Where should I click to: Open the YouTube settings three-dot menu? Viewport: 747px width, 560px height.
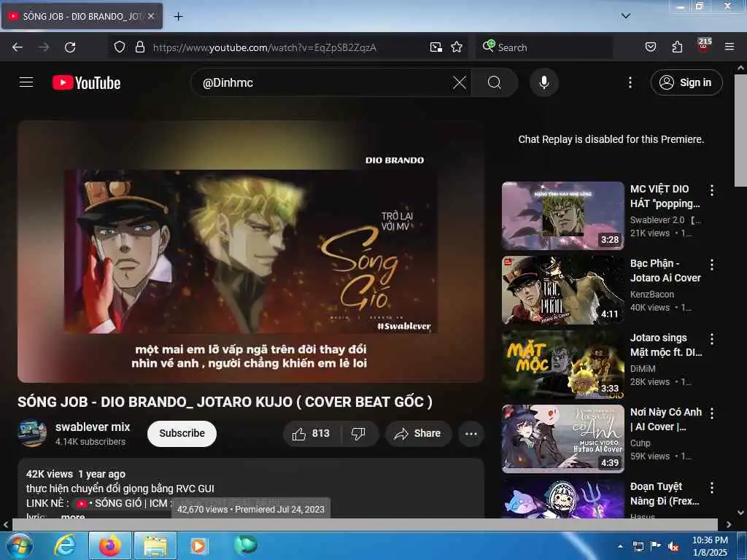[630, 82]
